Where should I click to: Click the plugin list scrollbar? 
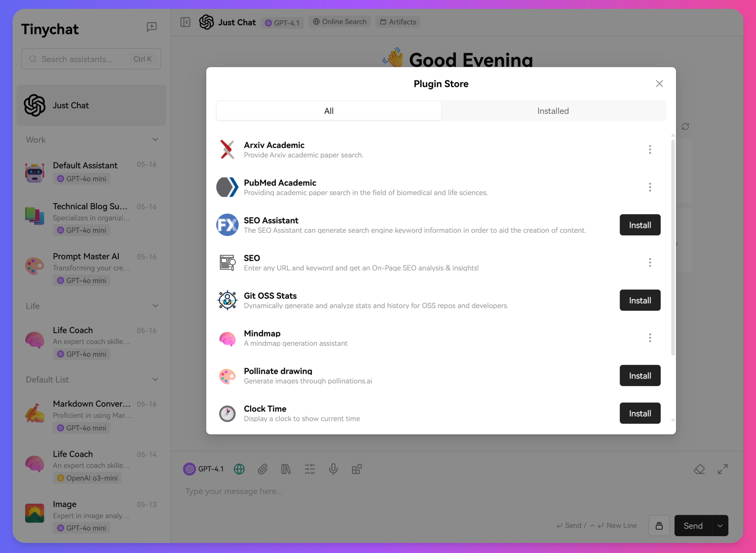[x=673, y=248]
